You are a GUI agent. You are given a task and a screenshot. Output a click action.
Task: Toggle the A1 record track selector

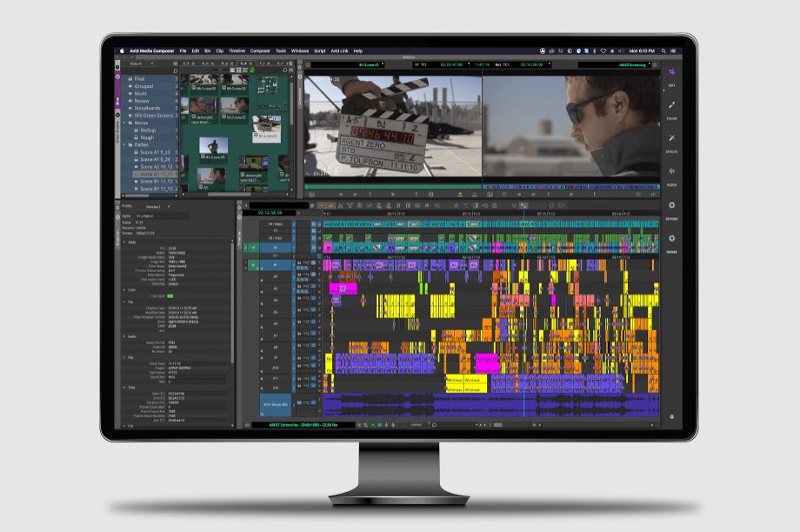(277, 264)
